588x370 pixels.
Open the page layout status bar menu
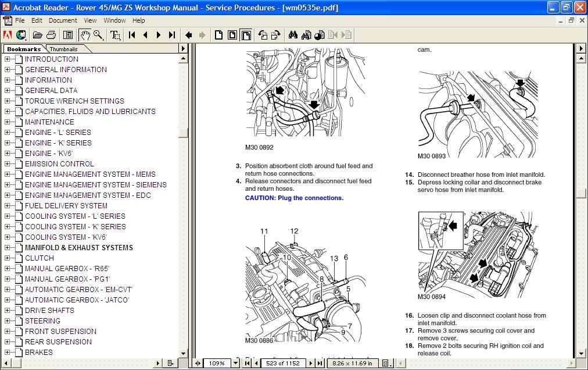click(x=387, y=363)
